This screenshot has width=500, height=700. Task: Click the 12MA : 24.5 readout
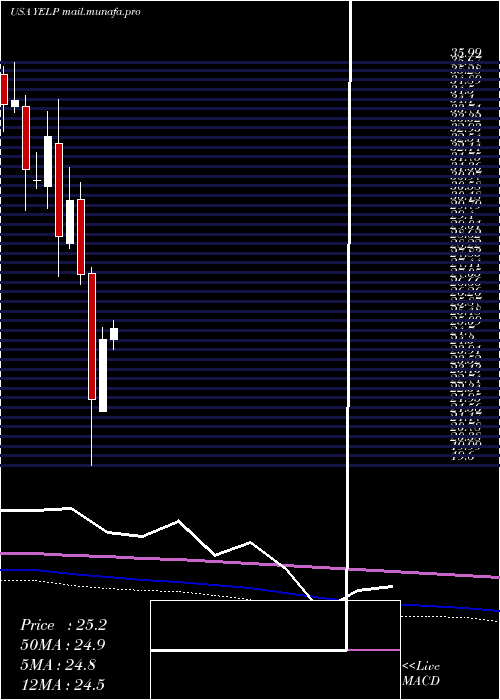click(x=62, y=685)
